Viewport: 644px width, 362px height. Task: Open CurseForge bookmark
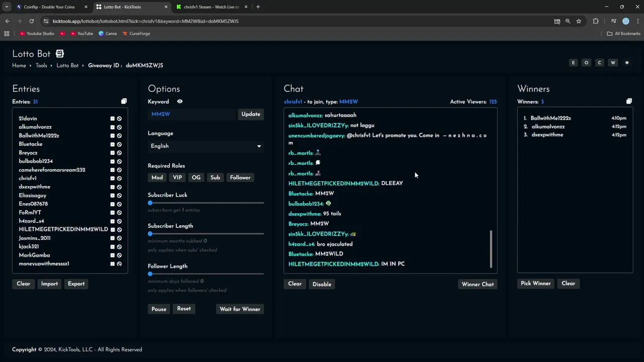click(x=136, y=34)
